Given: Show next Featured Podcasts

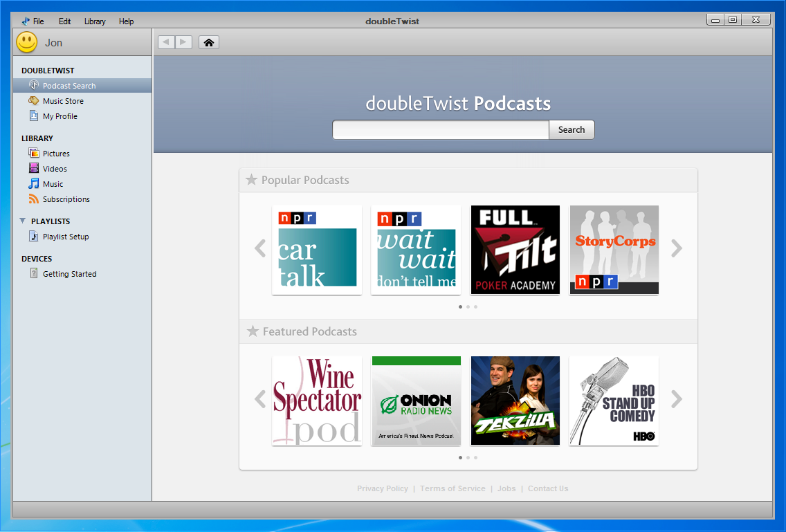Looking at the screenshot, I should coord(677,399).
